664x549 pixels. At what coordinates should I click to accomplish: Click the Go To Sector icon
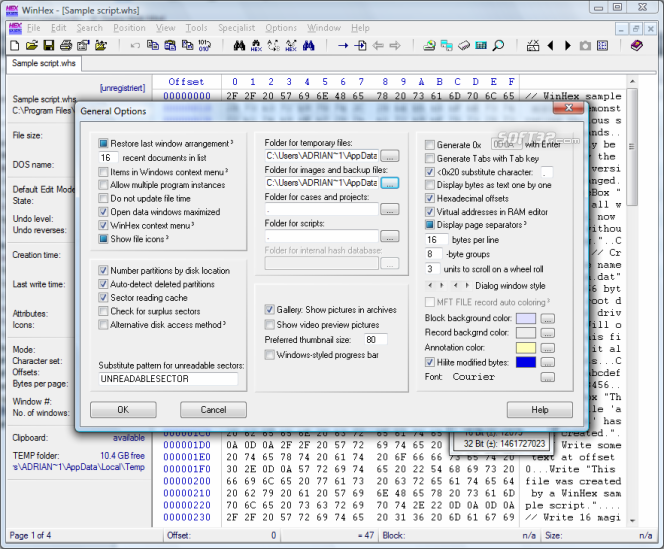(x=360, y=45)
